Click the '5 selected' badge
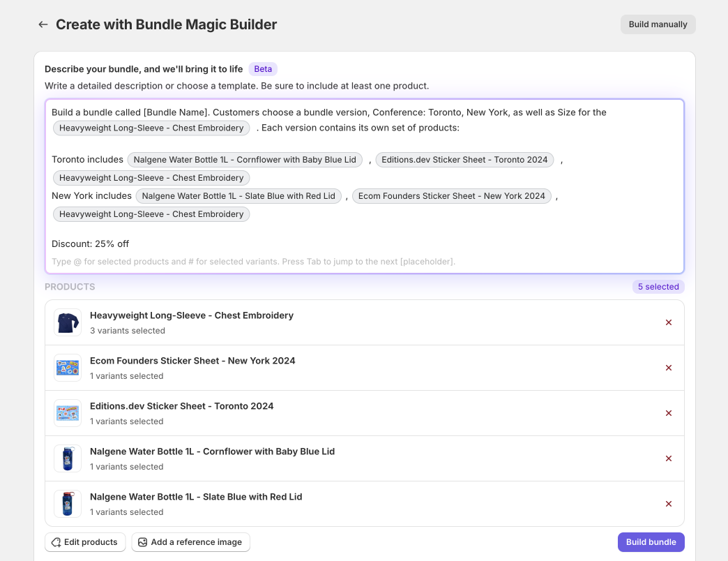The image size is (728, 561). point(658,287)
